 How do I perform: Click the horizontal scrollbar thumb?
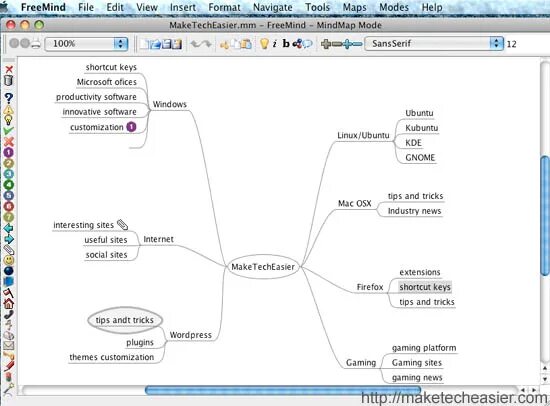coord(283,390)
